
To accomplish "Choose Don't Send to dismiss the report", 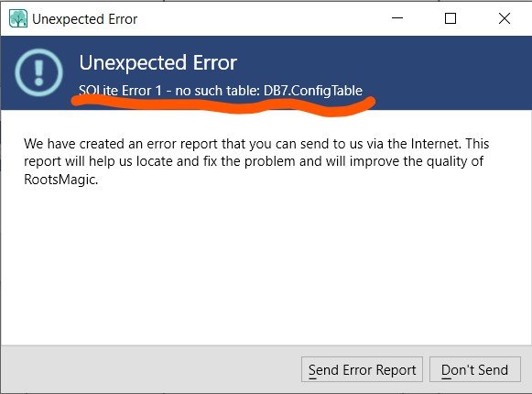I will 475,369.
